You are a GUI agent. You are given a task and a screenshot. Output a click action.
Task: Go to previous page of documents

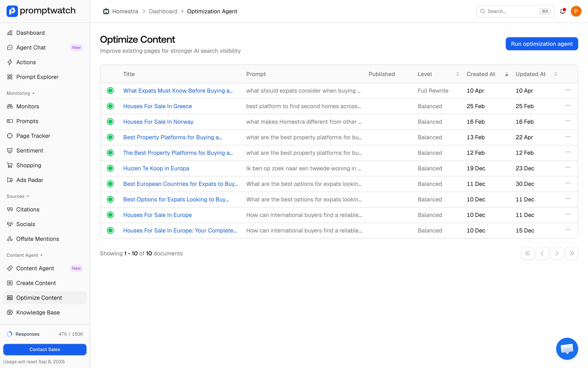[542, 253]
